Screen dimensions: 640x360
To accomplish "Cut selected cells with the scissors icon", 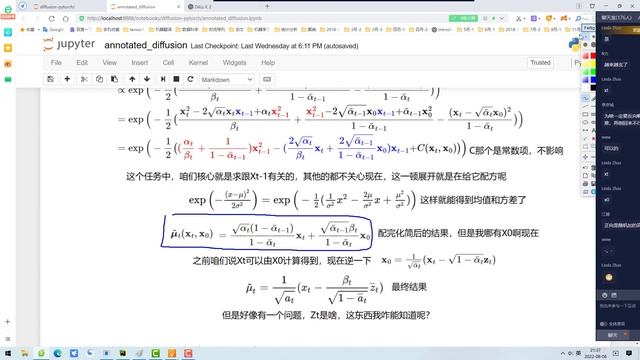I will pyautogui.click(x=84, y=79).
